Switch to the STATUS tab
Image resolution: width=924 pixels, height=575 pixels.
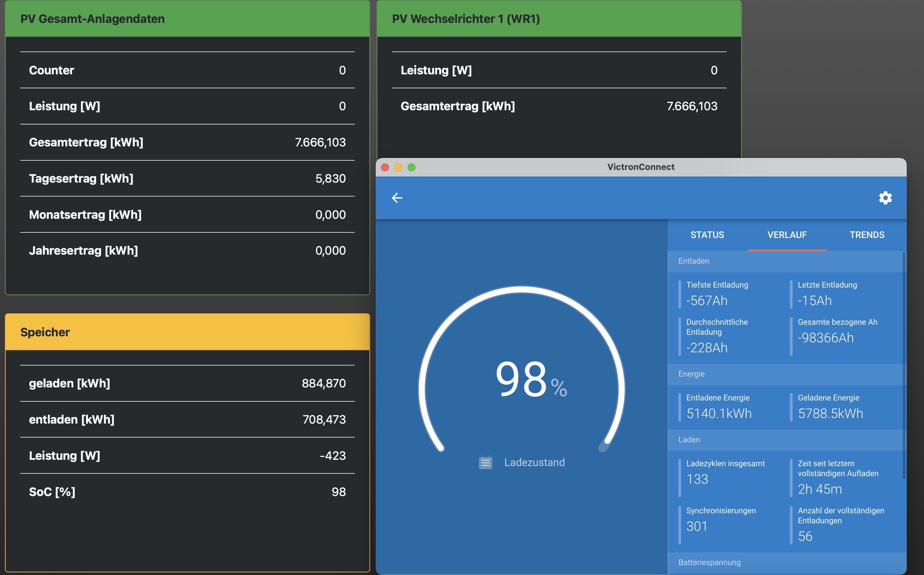707,235
